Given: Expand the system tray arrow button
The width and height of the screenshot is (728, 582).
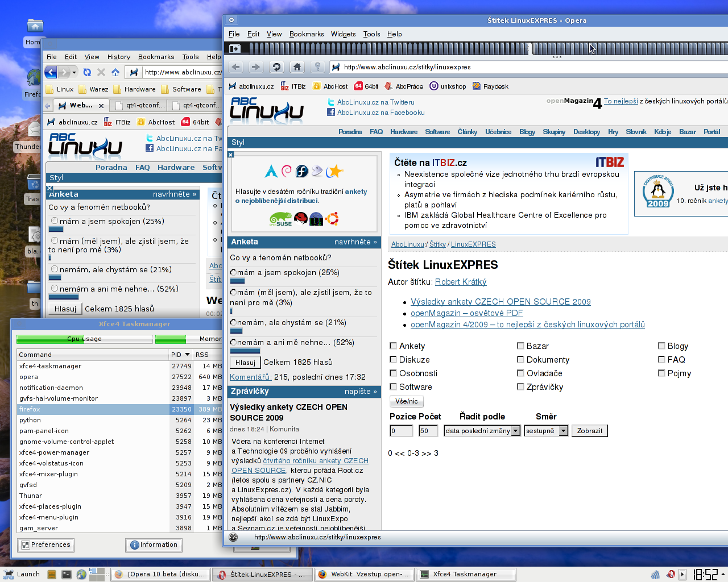Looking at the screenshot, I should pos(682,575).
